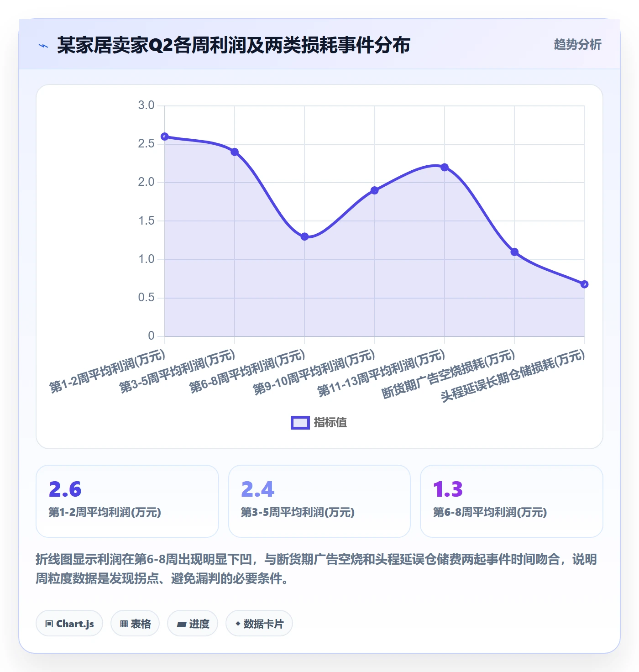Click the 断货期广告空烧损耗 data point

point(514,252)
